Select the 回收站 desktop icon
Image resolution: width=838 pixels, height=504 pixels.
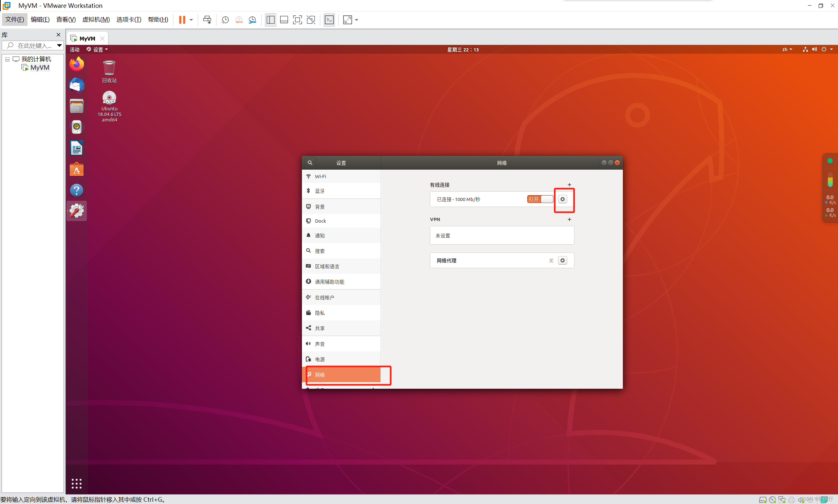109,71
